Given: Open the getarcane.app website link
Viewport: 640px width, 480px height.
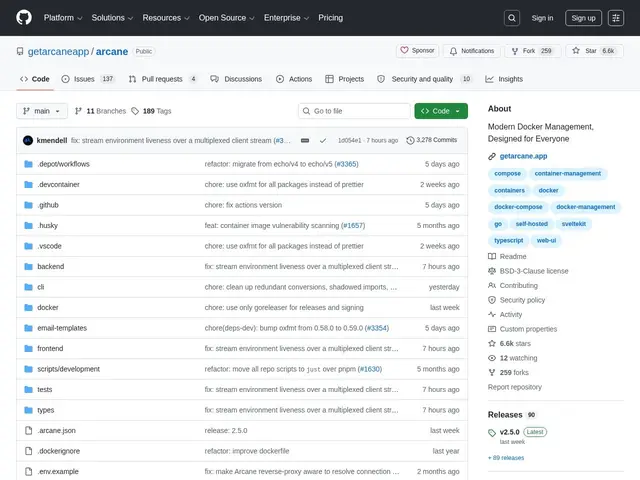Looking at the screenshot, I should coord(523,156).
